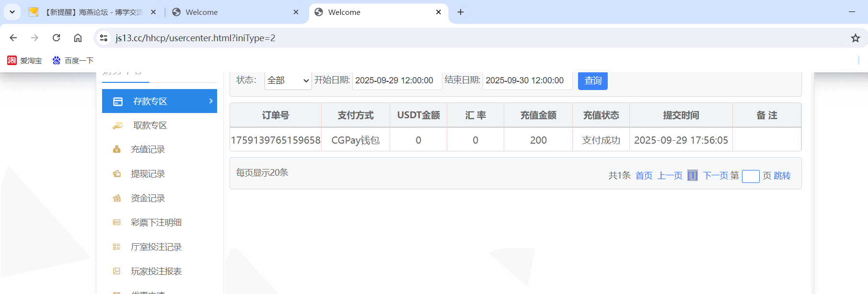The width and height of the screenshot is (868, 294).
Task: Open the 状态 dropdown showing 全部
Action: 288,80
